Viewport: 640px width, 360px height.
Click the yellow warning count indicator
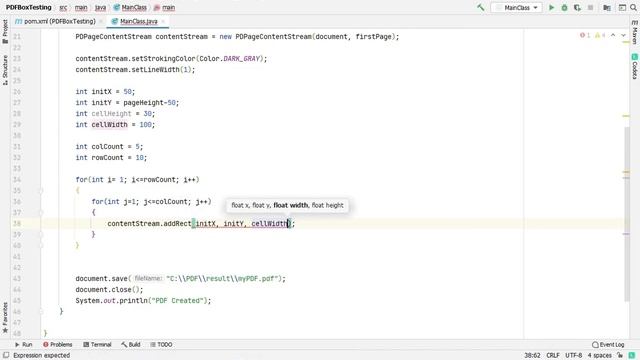(x=600, y=36)
